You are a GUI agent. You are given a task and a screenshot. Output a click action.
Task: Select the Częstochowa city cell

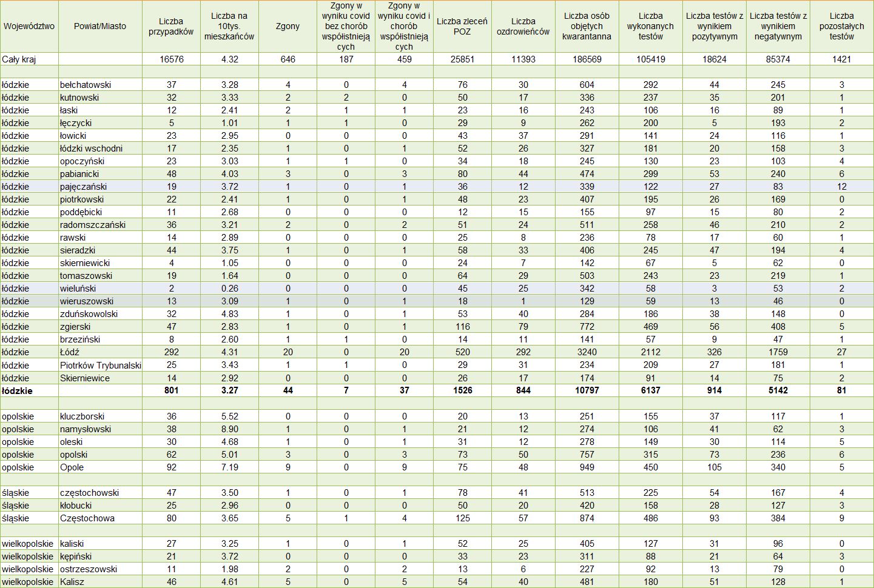click(x=100, y=518)
